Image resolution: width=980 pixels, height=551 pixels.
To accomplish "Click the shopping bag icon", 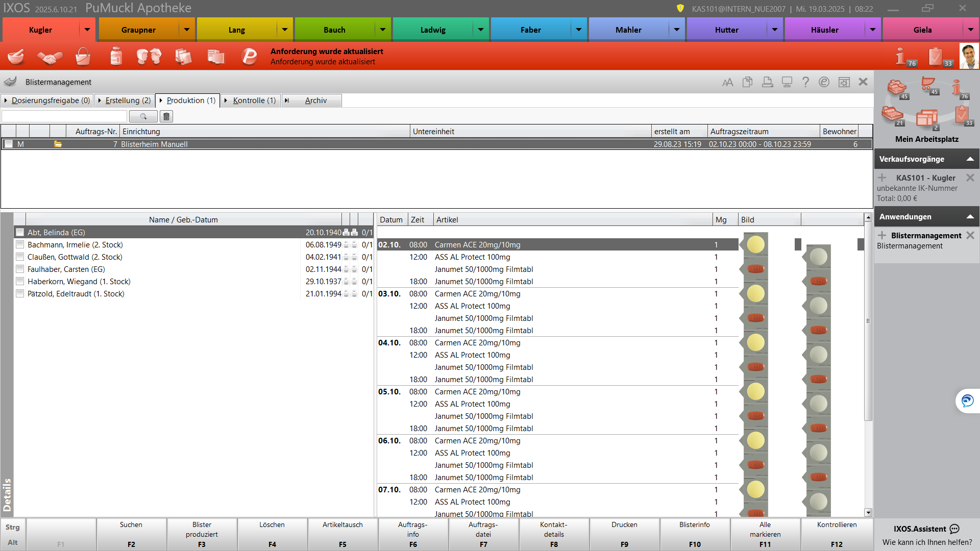I will (83, 56).
